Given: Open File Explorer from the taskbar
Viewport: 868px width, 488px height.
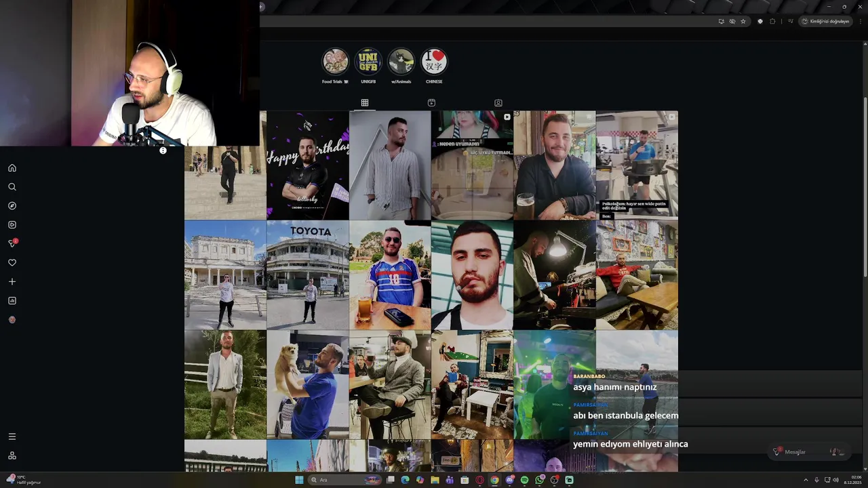Looking at the screenshot, I should [x=435, y=480].
